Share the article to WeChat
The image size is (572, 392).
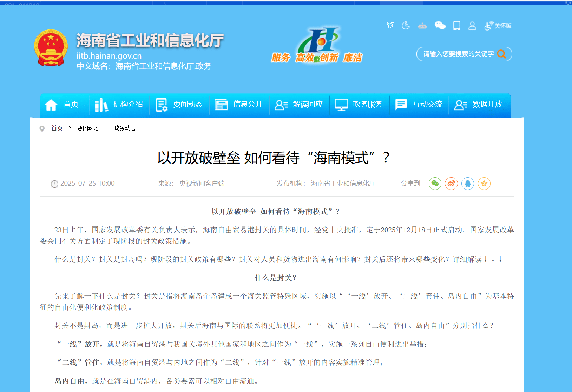[435, 184]
